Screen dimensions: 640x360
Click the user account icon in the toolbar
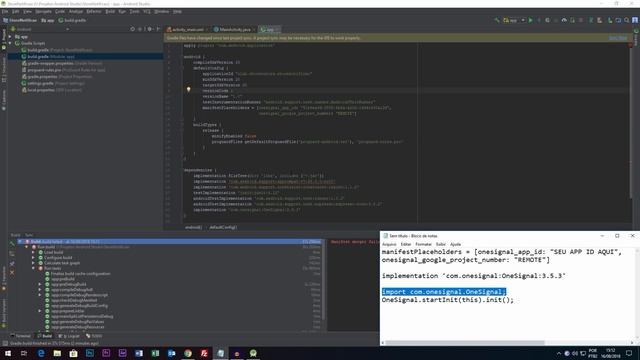(x=635, y=20)
